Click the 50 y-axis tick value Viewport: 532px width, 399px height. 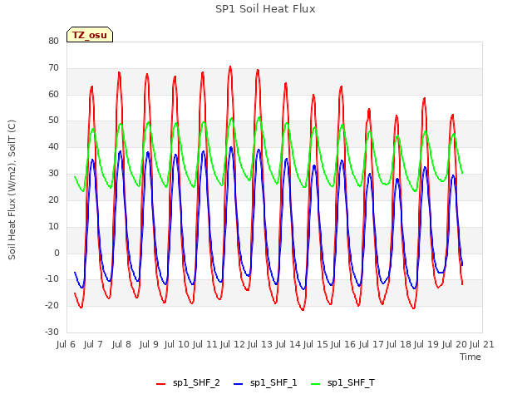pos(53,121)
